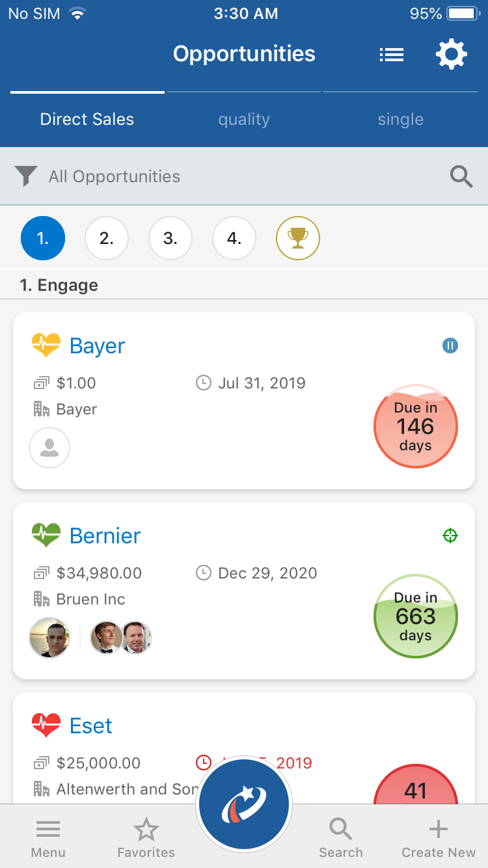Tap Create New in bottom bar

(x=439, y=838)
